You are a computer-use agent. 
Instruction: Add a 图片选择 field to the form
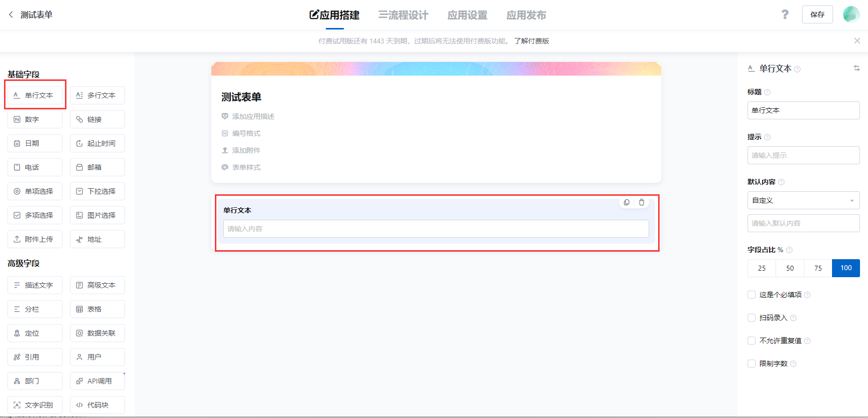(x=97, y=215)
